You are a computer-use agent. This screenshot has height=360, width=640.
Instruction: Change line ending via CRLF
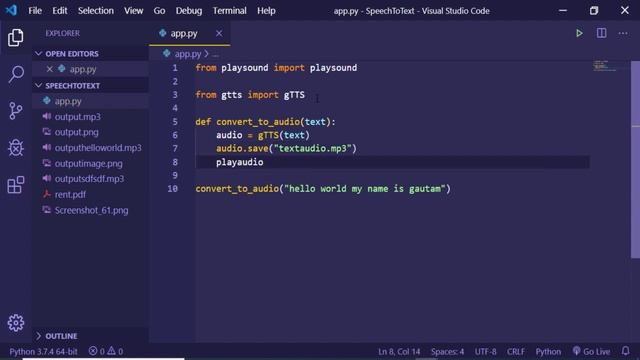(516, 351)
